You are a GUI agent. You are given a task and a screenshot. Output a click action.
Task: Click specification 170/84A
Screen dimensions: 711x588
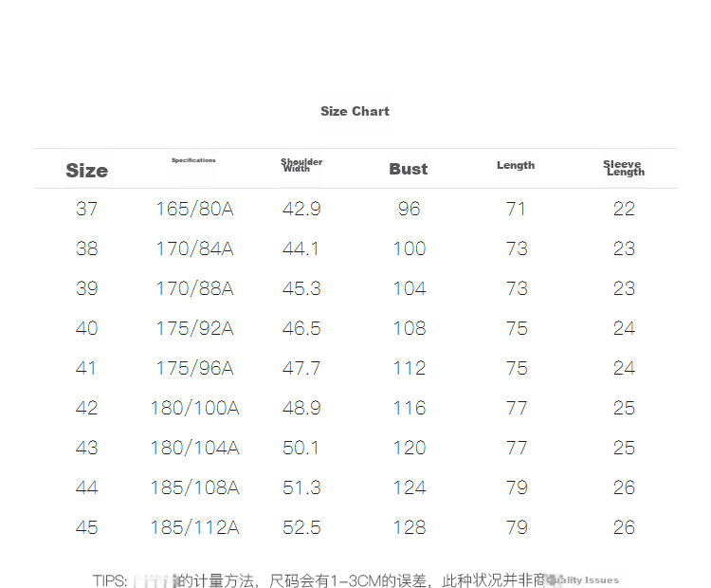click(194, 248)
